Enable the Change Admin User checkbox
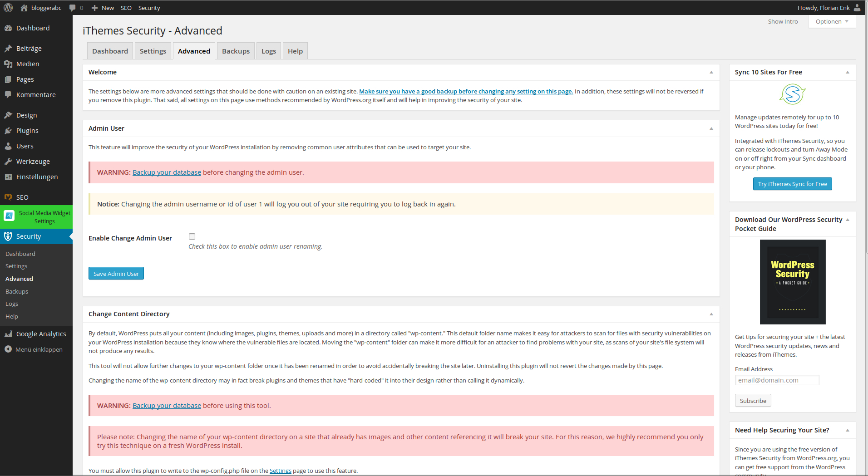Screen dimensions: 868x476 [192, 236]
